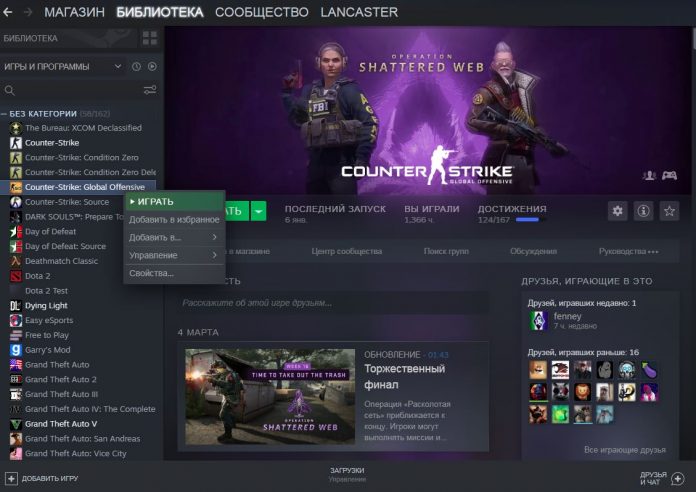The width and height of the screenshot is (696, 492).
Task: Open the ИГРЫ И ПРОГРАММЫ dropdown
Action: point(61,67)
